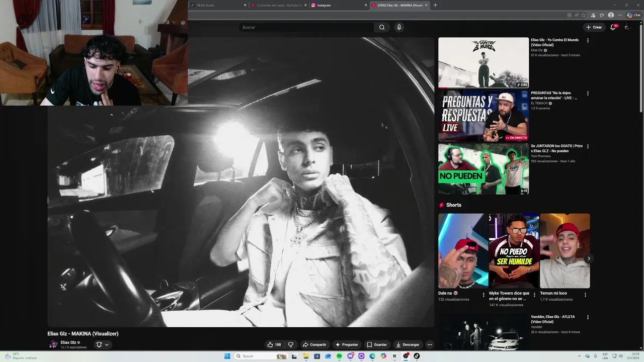Open options for Temon mi loco short
644x362 pixels.
point(585,295)
